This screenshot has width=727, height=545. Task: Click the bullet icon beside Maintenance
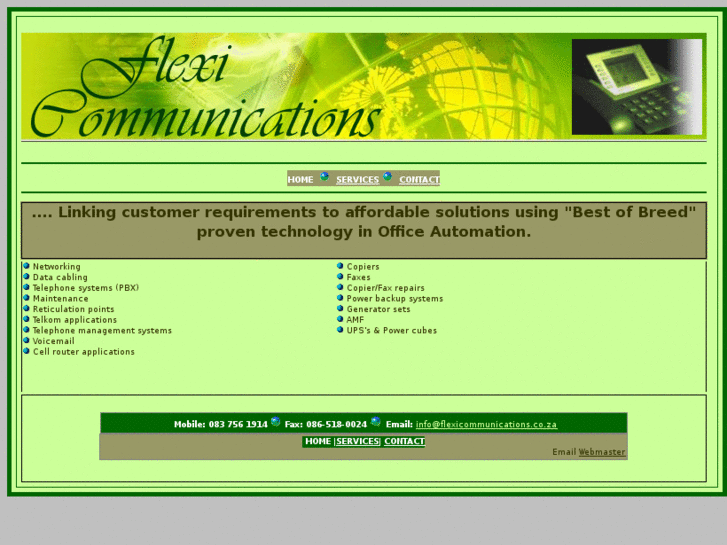point(26,298)
